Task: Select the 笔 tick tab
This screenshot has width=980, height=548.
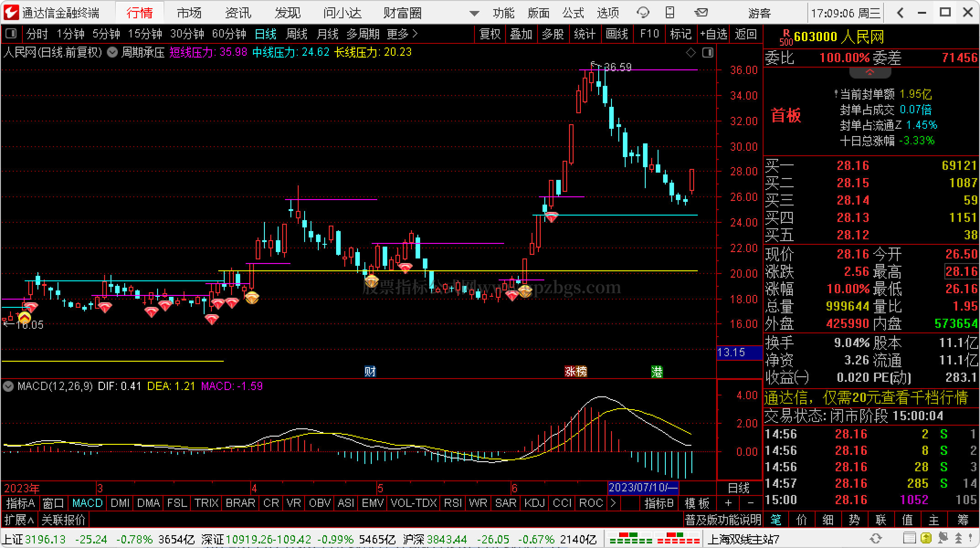Action: point(775,520)
